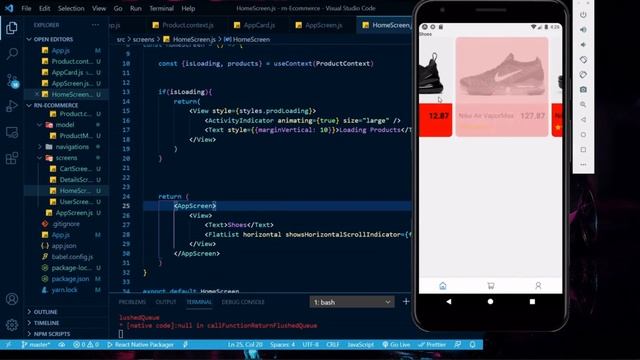Image resolution: width=640 pixels, height=360 pixels.
Task: Click React Native Packager status item
Action: coord(140,344)
